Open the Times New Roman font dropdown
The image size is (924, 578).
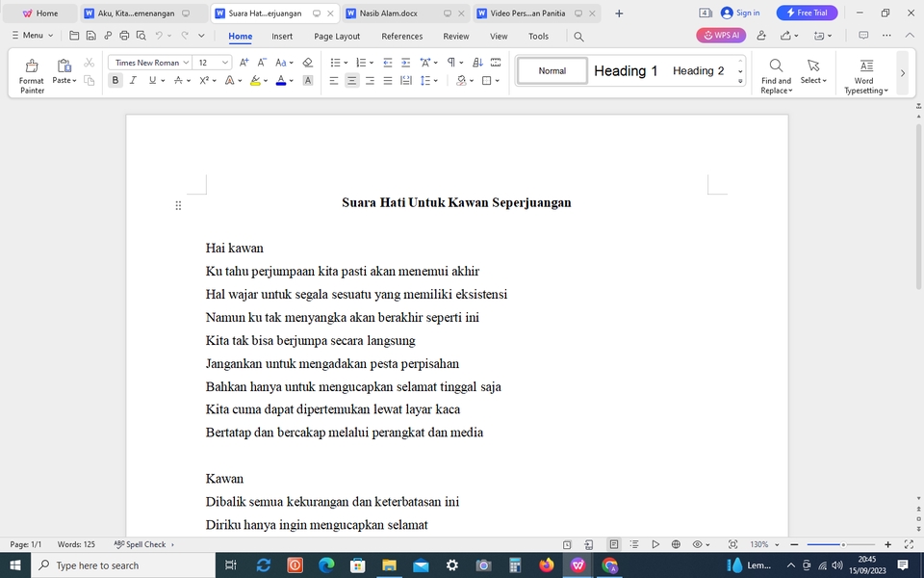pyautogui.click(x=186, y=63)
